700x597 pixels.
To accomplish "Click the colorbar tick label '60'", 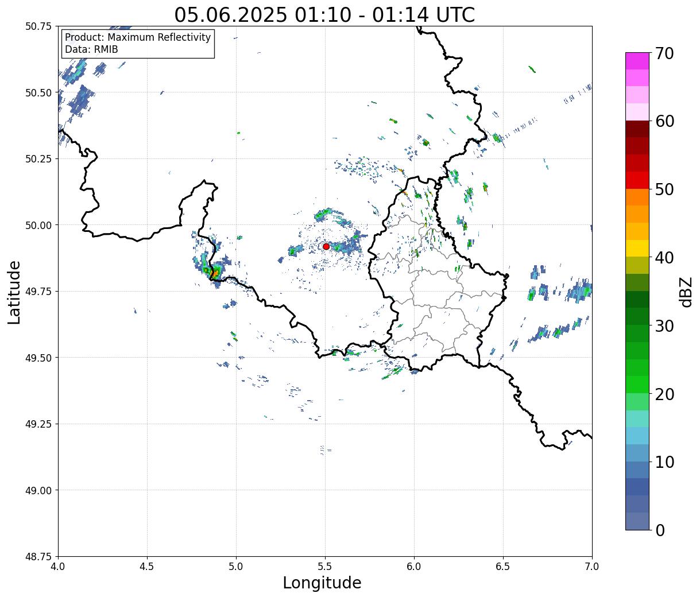I will click(x=664, y=121).
